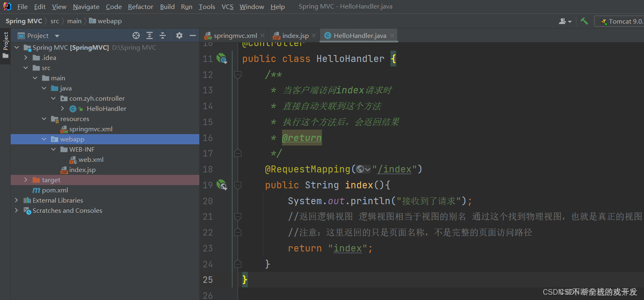Click the IntelliJ IDEA logo icon

(x=7, y=7)
